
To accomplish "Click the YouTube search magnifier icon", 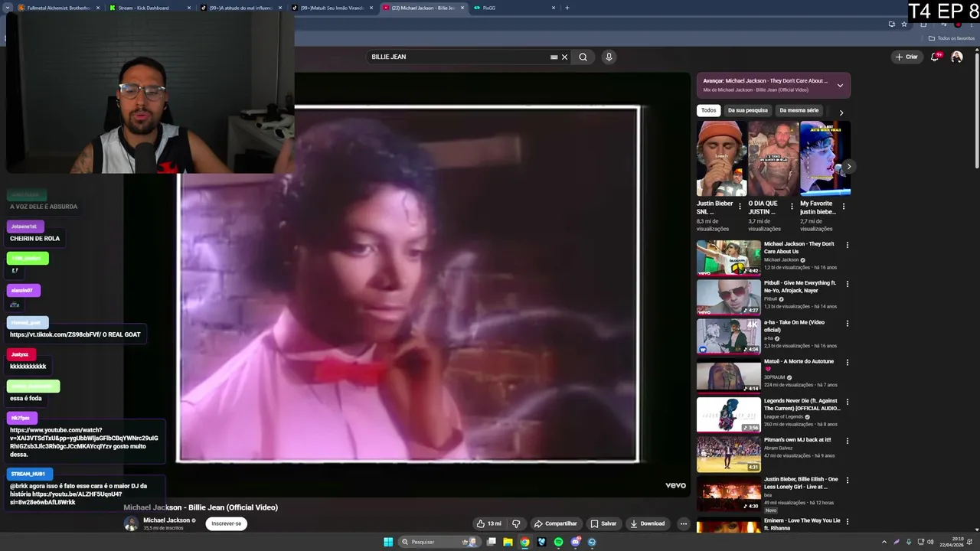I will [x=583, y=57].
